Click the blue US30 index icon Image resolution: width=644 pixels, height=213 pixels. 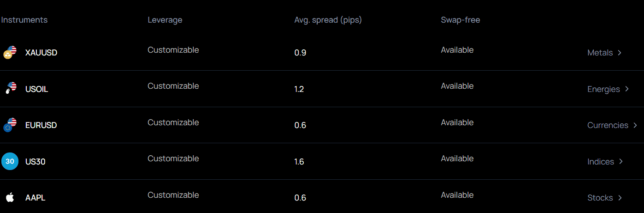point(10,161)
